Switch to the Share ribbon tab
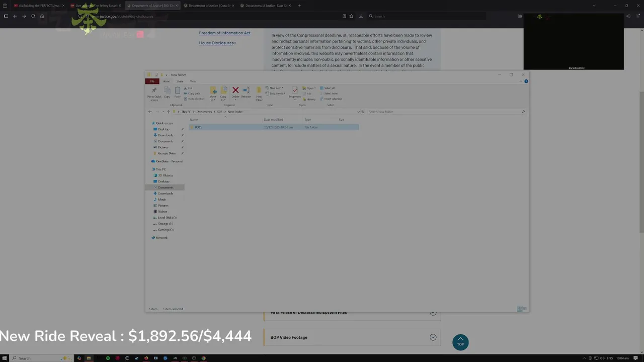This screenshot has width=644, height=362. (180, 81)
